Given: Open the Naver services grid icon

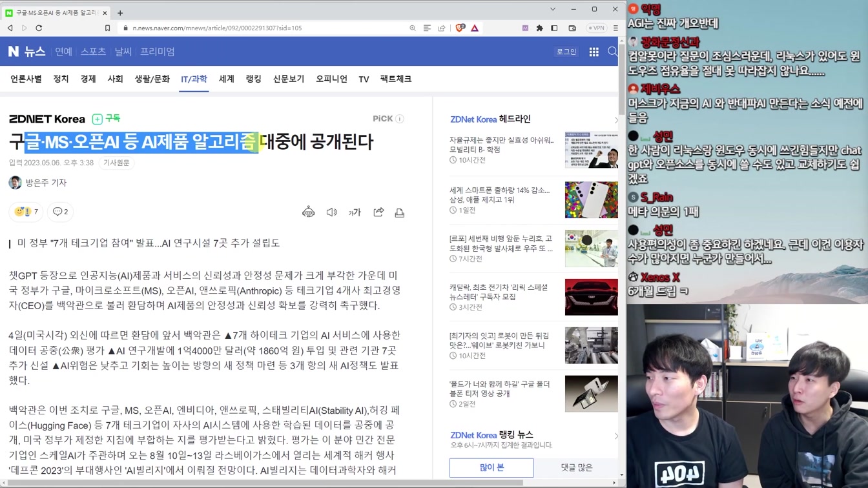Looking at the screenshot, I should (x=594, y=52).
